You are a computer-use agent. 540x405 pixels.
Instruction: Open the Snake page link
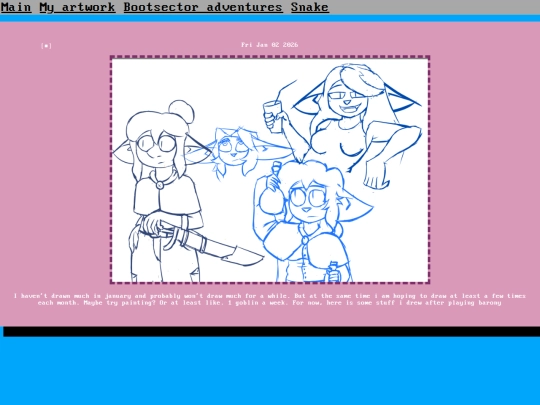310,7
